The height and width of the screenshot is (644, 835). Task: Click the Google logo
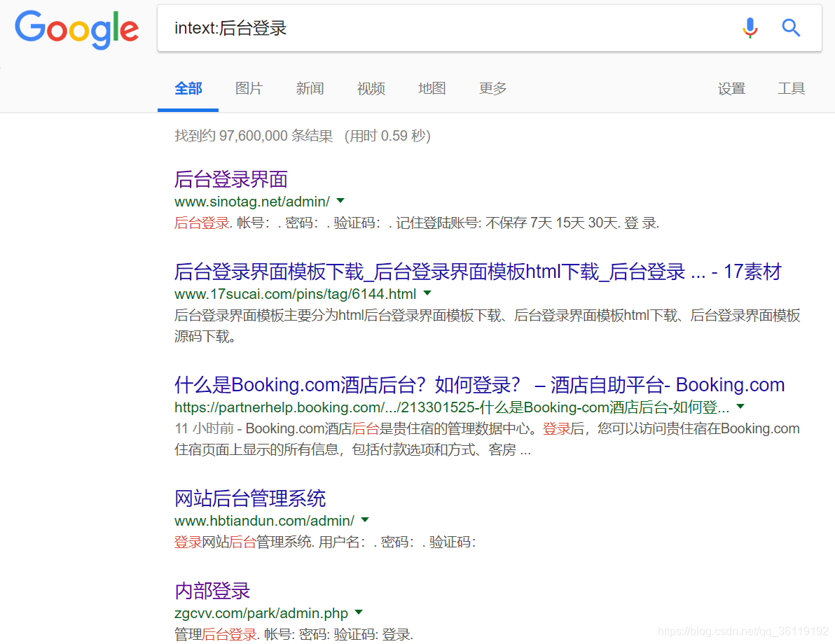(76, 29)
